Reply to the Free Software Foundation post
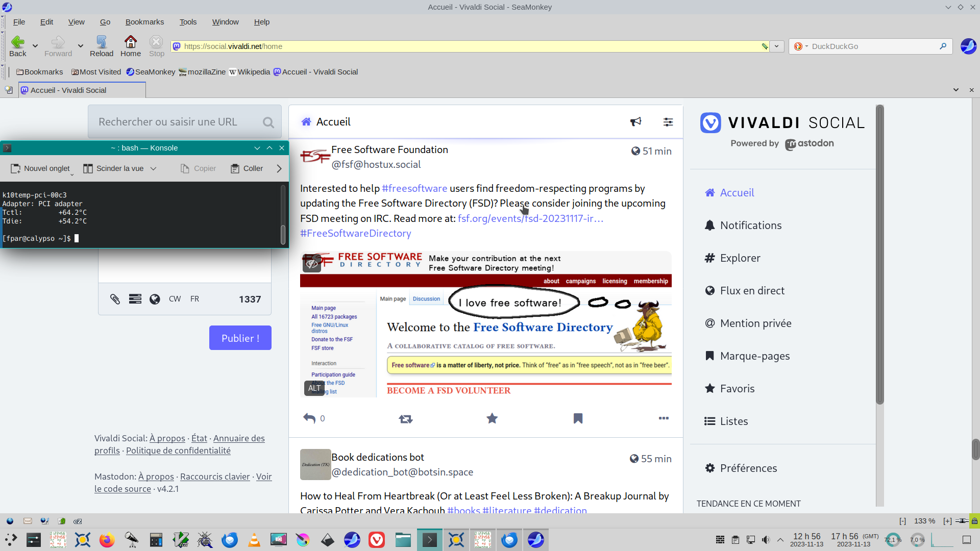The height and width of the screenshot is (551, 980). tap(309, 419)
